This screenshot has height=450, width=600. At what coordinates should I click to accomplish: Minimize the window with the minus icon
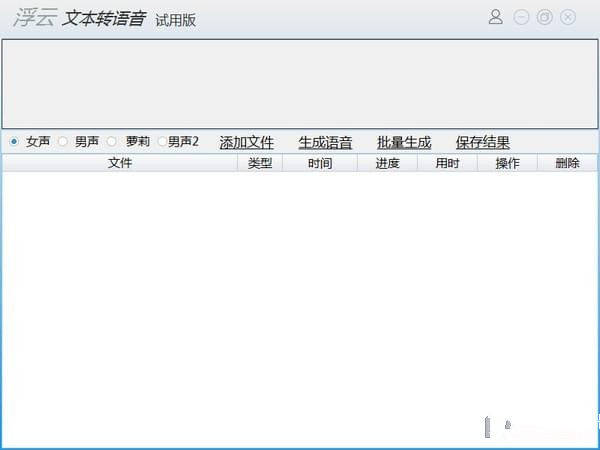coord(521,17)
